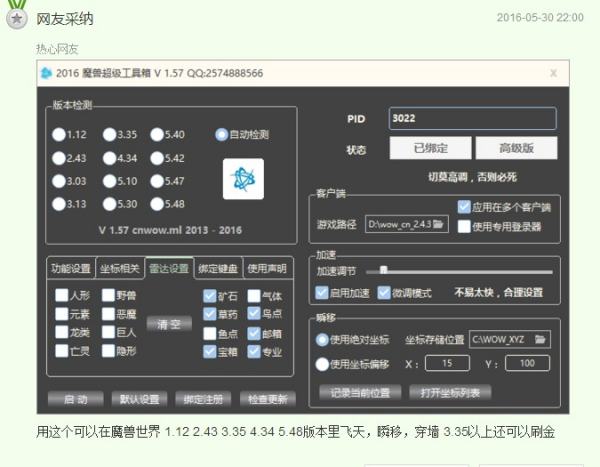
Task: Check the 巨人 checkbox
Action: coord(108,332)
